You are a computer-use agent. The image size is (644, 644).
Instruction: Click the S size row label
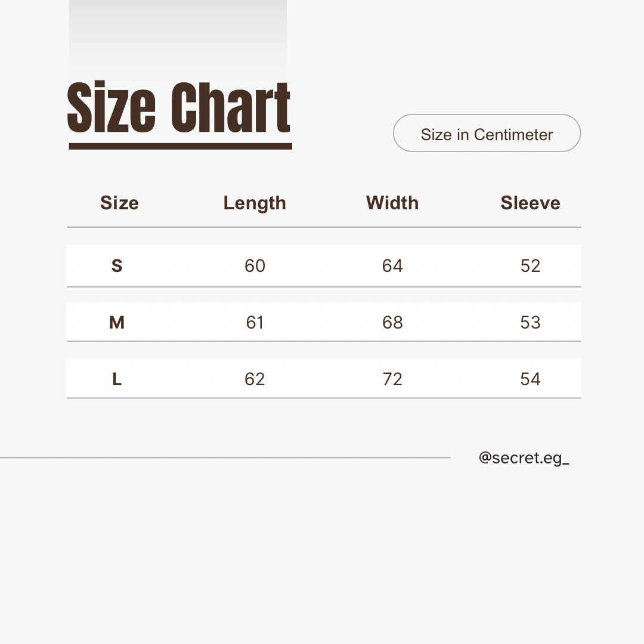point(117,266)
